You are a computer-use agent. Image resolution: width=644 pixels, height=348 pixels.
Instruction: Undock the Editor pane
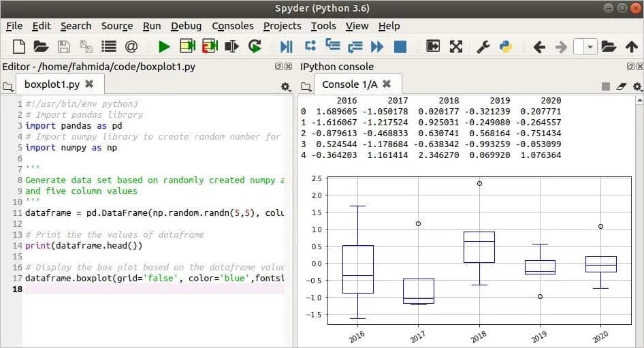(x=278, y=66)
